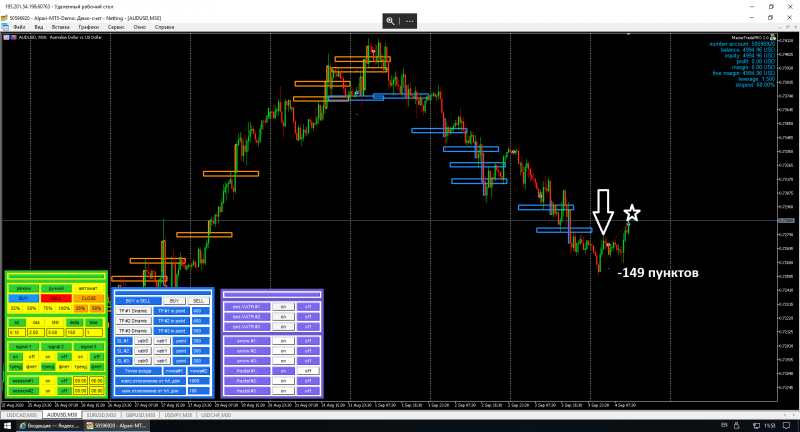This screenshot has width=800, height=432.
Task: Click the orange CLOSE button
Action: click(88, 298)
